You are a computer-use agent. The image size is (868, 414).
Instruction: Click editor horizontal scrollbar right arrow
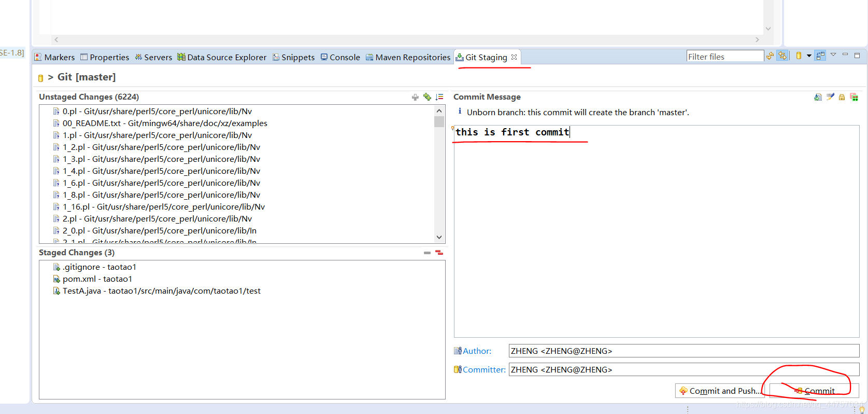pos(757,39)
